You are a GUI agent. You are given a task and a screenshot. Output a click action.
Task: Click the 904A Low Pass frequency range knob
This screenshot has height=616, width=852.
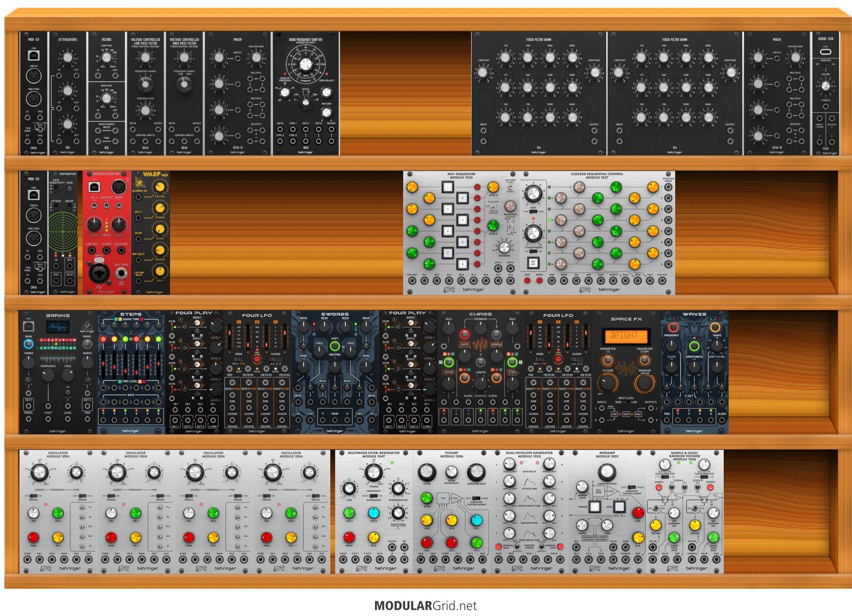pos(145,85)
